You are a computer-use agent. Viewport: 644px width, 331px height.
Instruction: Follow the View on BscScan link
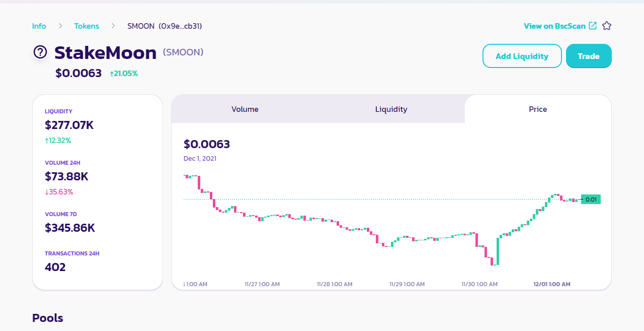click(x=554, y=26)
